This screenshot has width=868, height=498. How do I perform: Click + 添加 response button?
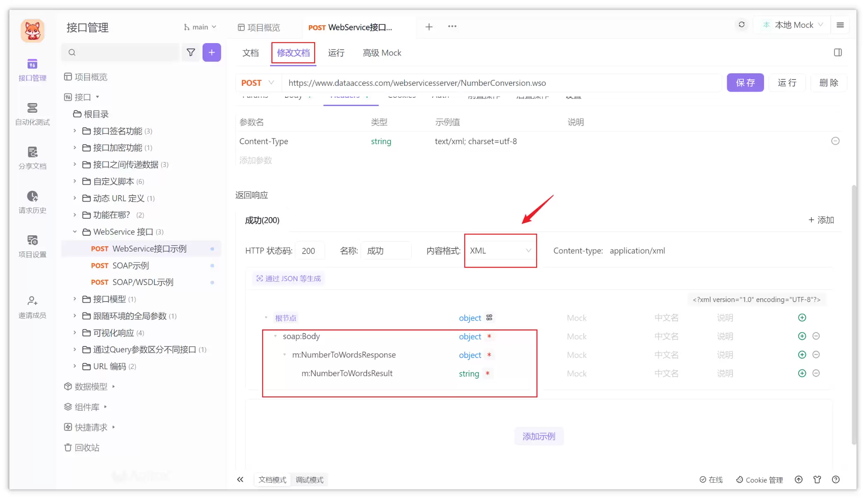(821, 220)
